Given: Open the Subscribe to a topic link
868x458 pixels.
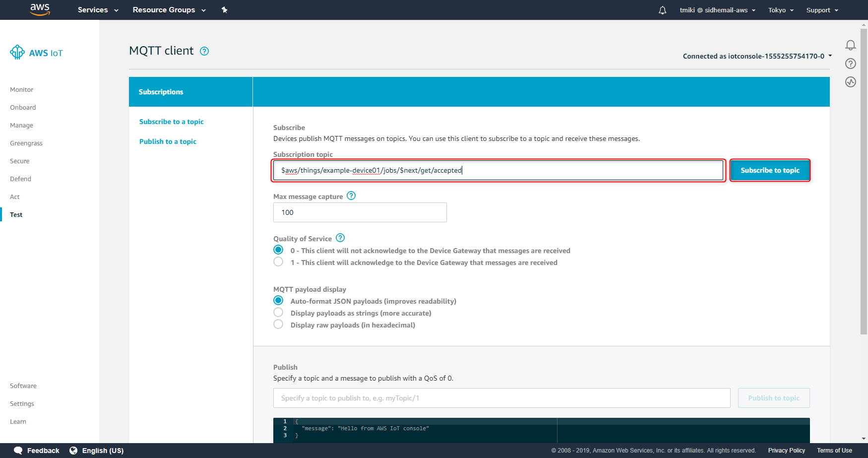Looking at the screenshot, I should tap(172, 122).
